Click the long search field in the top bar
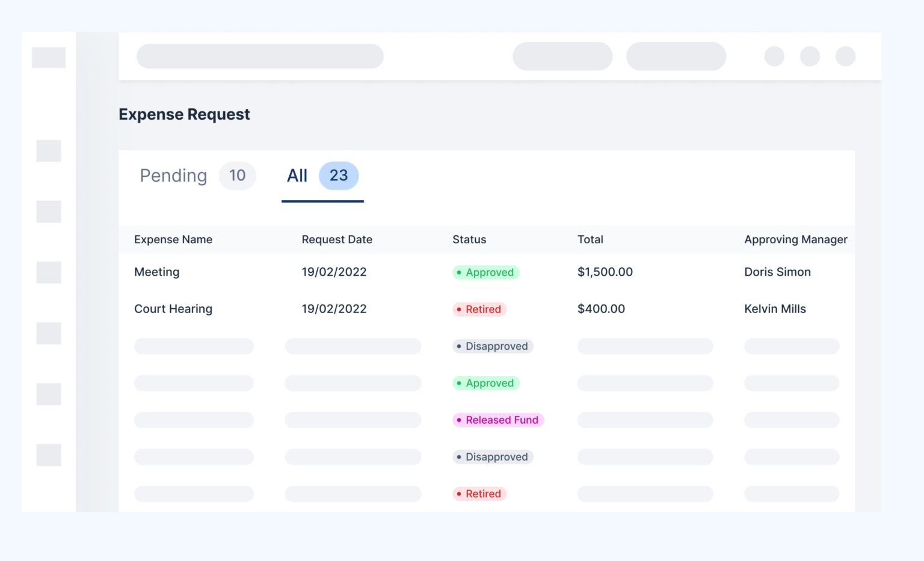 click(x=260, y=57)
